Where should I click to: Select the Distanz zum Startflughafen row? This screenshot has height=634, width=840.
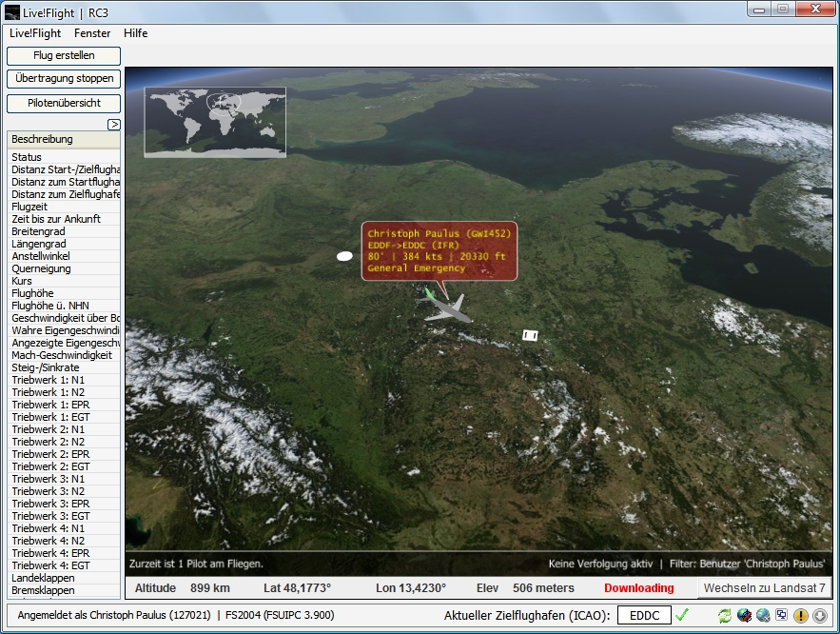coord(64,182)
